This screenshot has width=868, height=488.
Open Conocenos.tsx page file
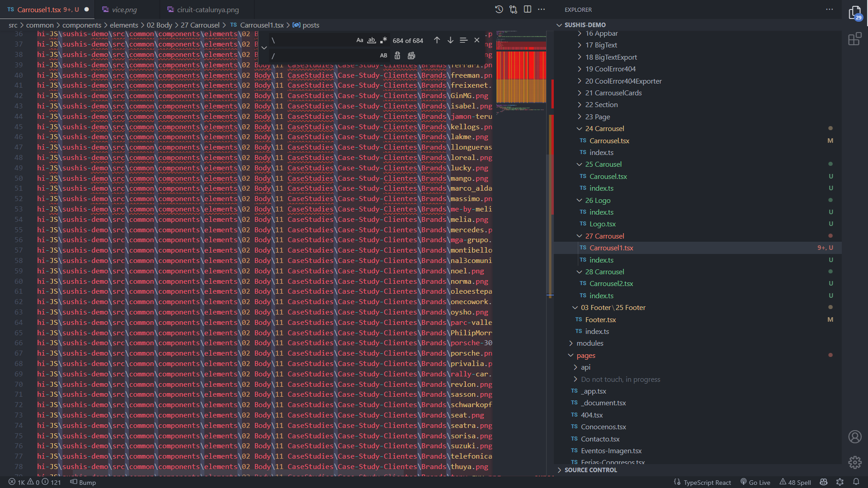tap(603, 427)
